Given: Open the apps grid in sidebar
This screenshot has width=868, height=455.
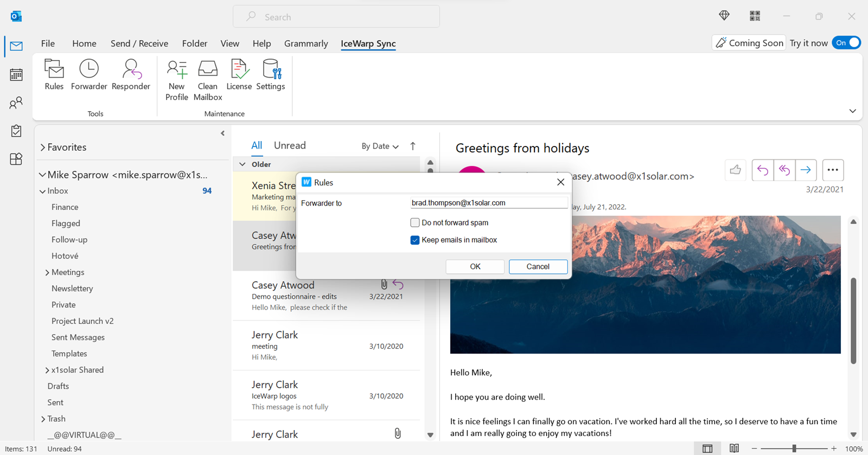Looking at the screenshot, I should [x=16, y=159].
